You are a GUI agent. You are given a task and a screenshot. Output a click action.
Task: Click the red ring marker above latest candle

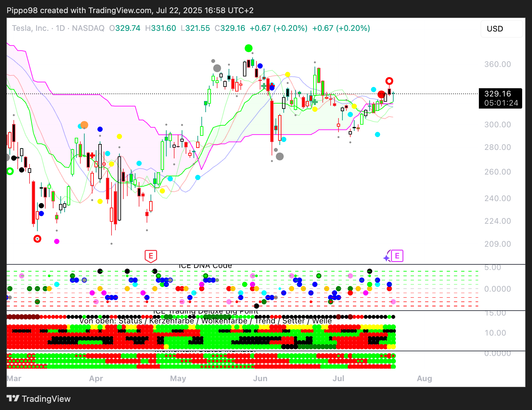[389, 81]
